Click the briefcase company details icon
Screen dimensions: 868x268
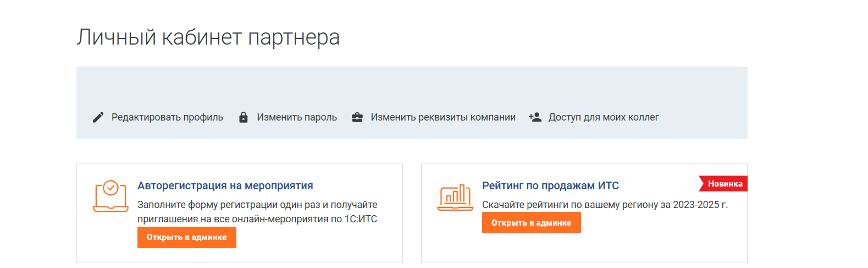coord(357,117)
